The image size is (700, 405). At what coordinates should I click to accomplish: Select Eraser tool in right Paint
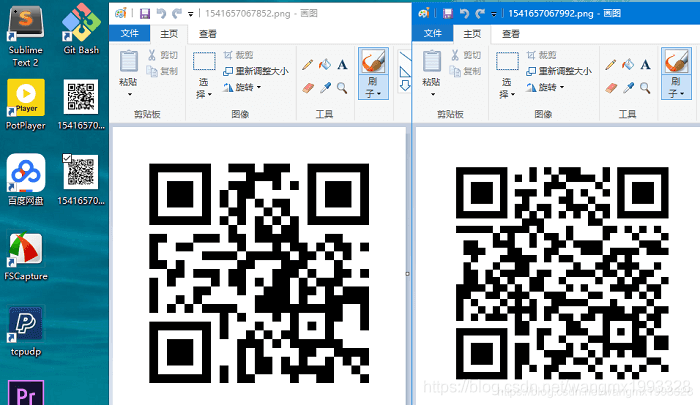point(611,88)
